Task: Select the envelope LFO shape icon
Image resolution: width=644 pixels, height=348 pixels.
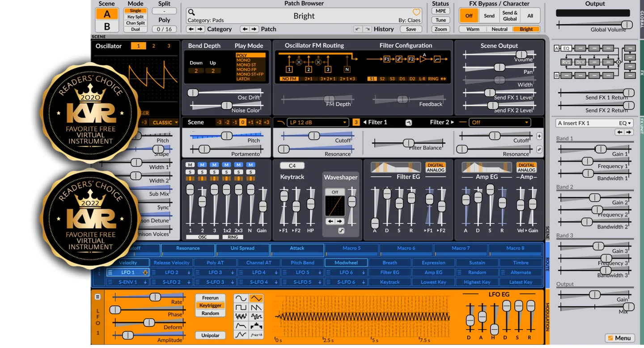Action: (x=241, y=326)
